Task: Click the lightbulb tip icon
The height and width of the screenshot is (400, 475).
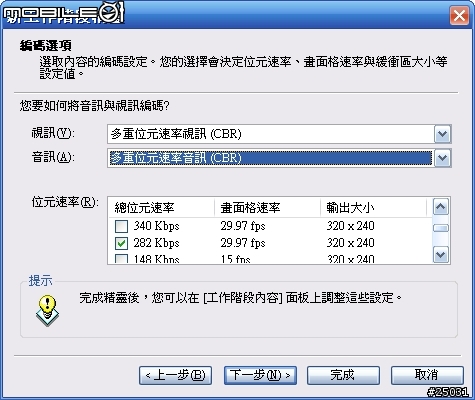Action: tap(48, 310)
